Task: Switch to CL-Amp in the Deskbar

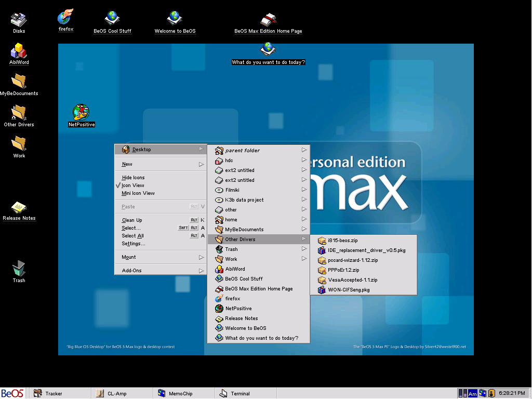Action: coord(122,393)
